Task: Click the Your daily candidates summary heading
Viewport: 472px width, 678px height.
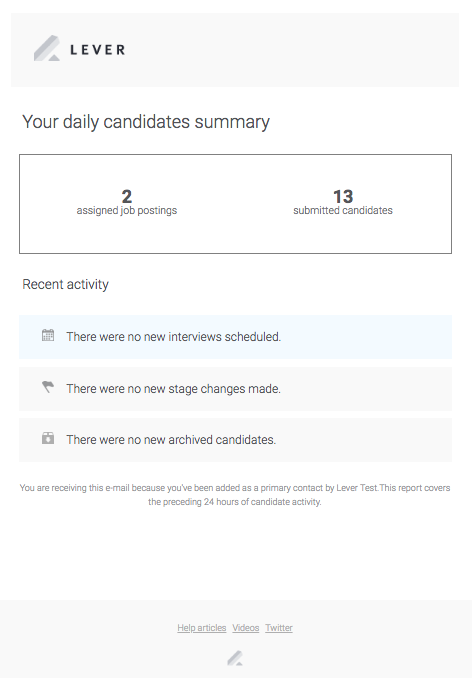Action: (146, 122)
